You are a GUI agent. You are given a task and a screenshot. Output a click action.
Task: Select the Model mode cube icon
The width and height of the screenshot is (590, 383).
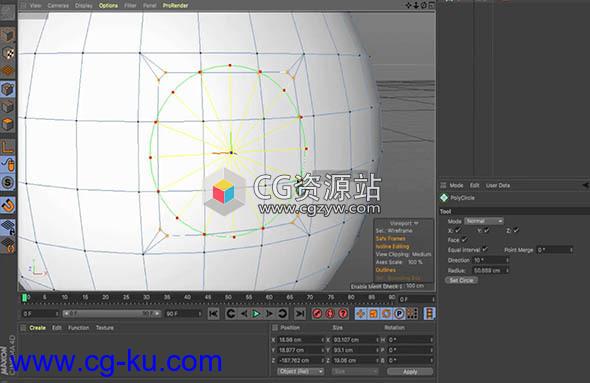point(8,35)
